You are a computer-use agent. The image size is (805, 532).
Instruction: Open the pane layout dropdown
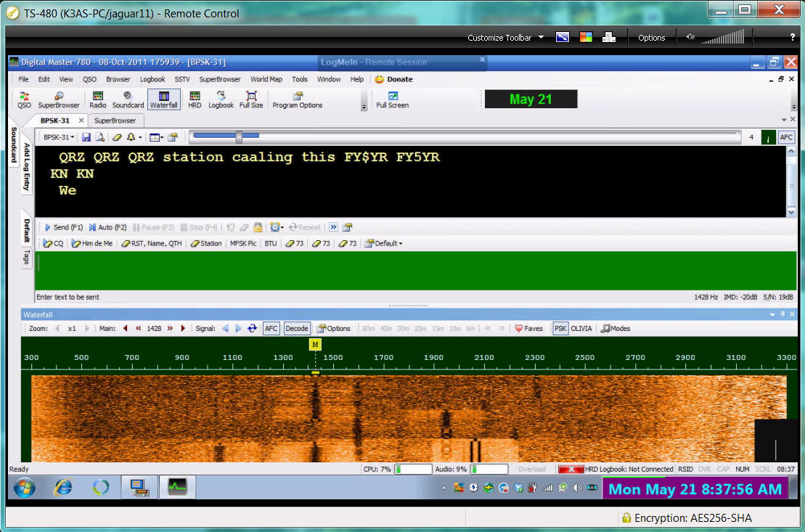156,137
